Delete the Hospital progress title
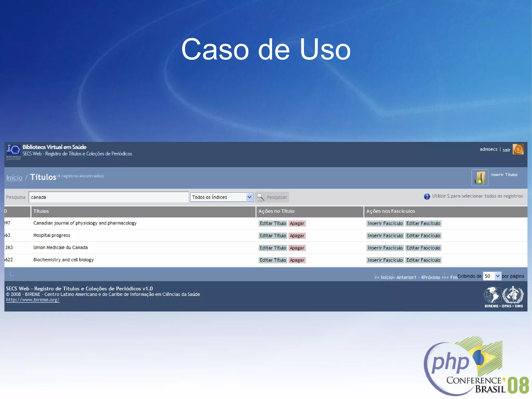Image resolution: width=532 pixels, height=399 pixels. tap(297, 236)
